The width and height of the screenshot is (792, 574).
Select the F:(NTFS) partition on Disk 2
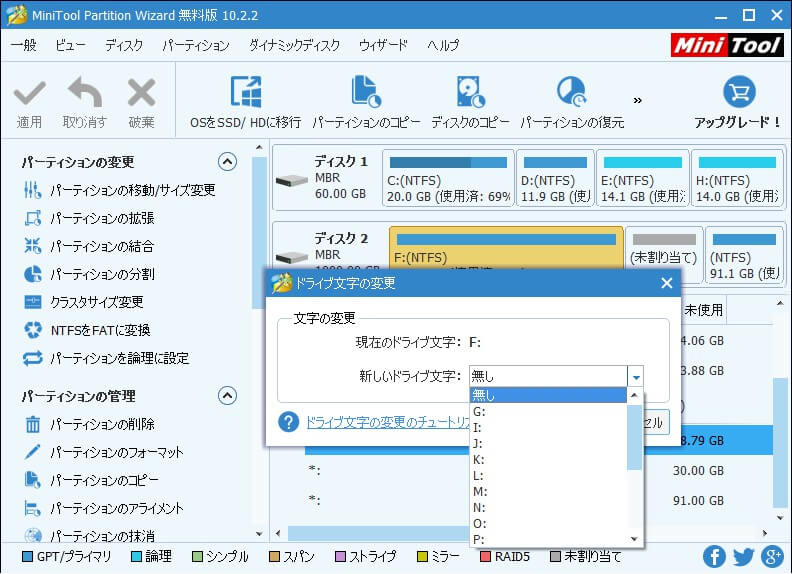(x=506, y=248)
